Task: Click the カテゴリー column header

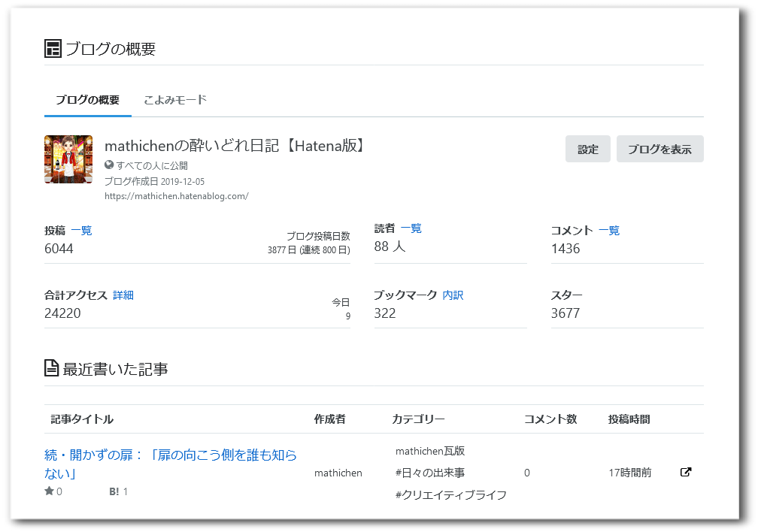Action: (417, 419)
